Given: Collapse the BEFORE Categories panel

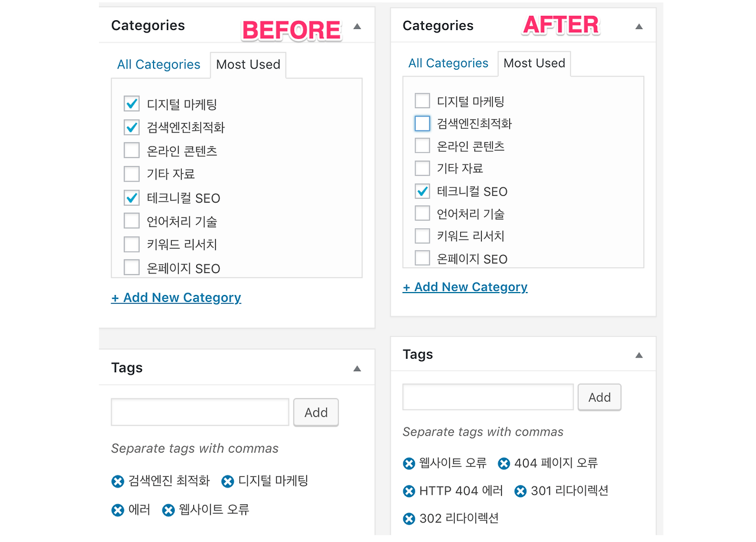Looking at the screenshot, I should click(357, 27).
